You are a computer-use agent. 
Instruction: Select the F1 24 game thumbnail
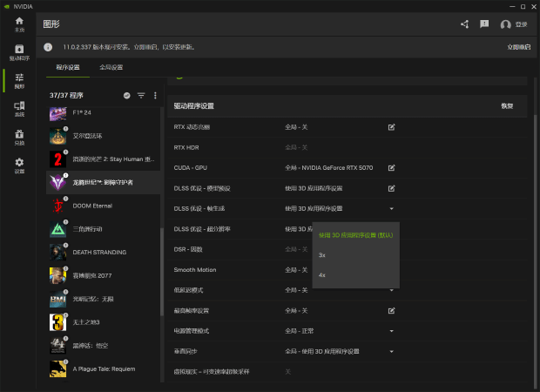(57, 114)
